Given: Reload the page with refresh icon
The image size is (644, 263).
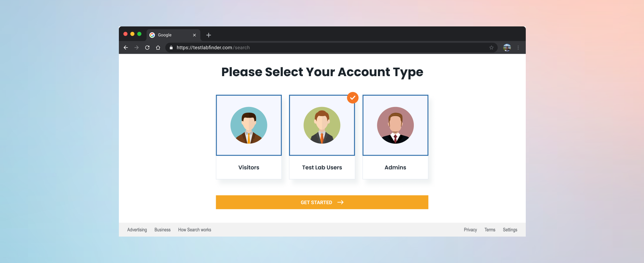Looking at the screenshot, I should [x=147, y=48].
